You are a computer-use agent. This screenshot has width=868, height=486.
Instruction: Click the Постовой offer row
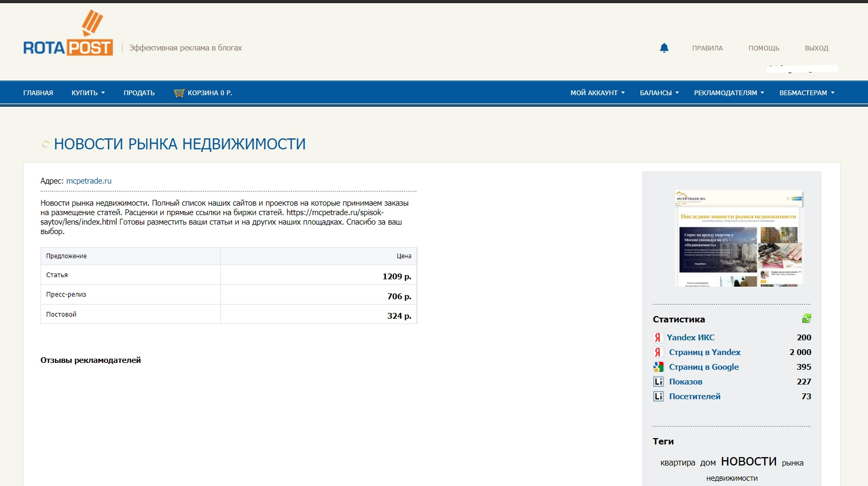[229, 315]
